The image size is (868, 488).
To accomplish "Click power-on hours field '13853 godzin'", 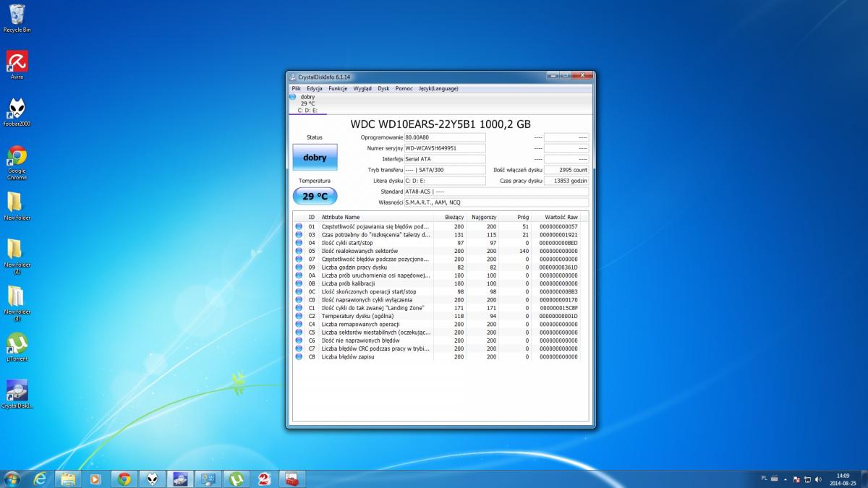I will click(x=566, y=181).
